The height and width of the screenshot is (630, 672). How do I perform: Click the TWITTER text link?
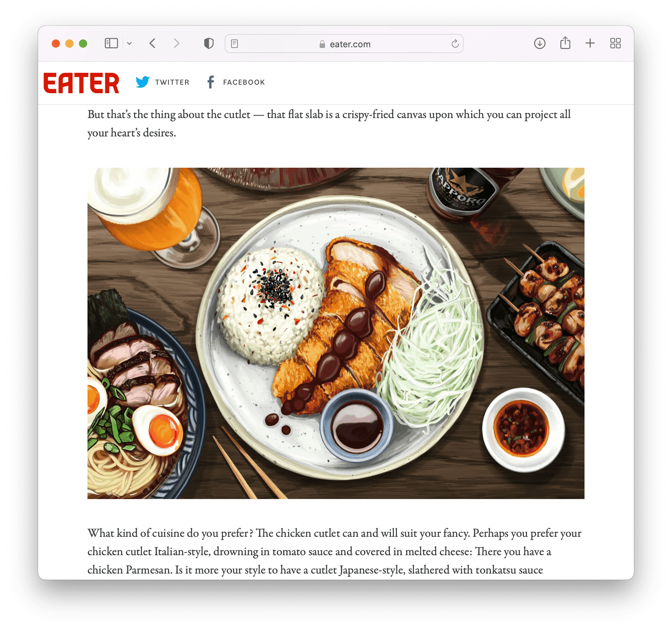point(172,82)
